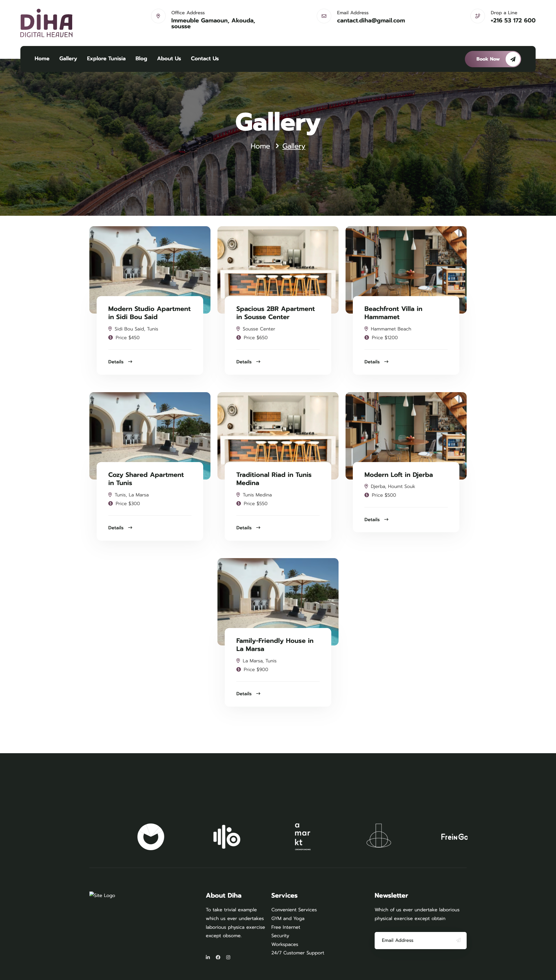Screen dimensions: 556x980
Task: Click the newsletter Email Address field
Action: click(x=420, y=940)
